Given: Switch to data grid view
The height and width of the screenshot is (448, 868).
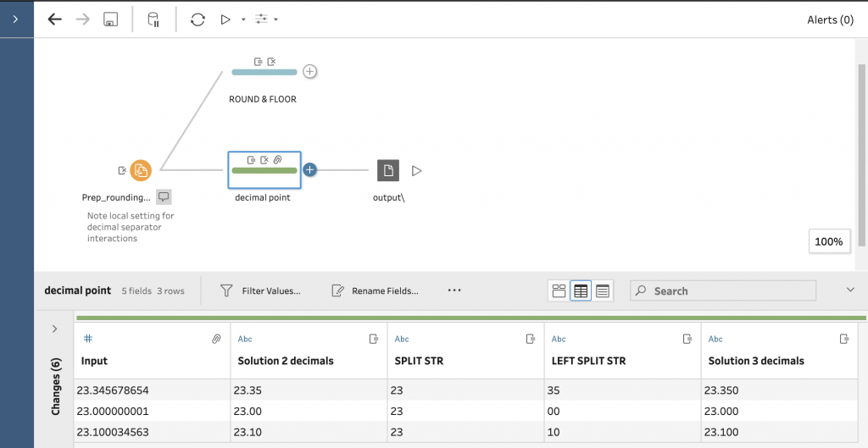Looking at the screenshot, I should click(581, 290).
